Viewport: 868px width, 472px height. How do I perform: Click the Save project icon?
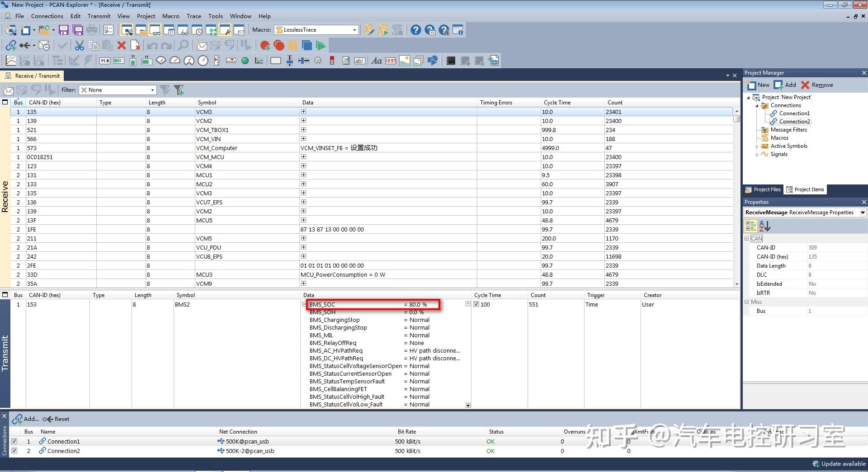pyautogui.click(x=64, y=30)
